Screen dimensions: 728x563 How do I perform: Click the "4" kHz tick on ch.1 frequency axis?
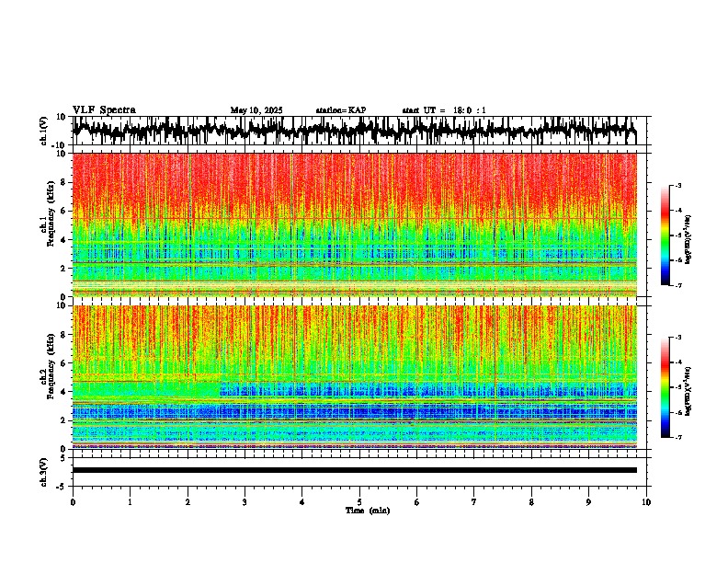click(x=63, y=240)
